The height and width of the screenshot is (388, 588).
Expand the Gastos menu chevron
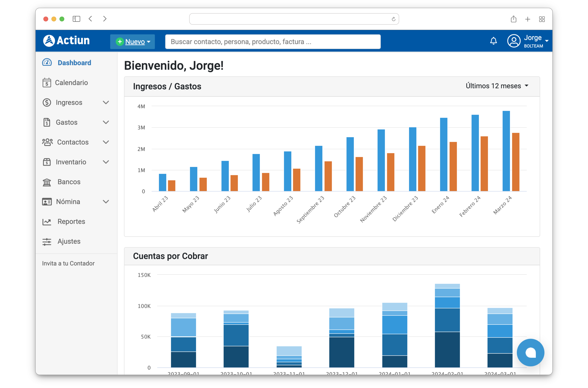click(106, 122)
